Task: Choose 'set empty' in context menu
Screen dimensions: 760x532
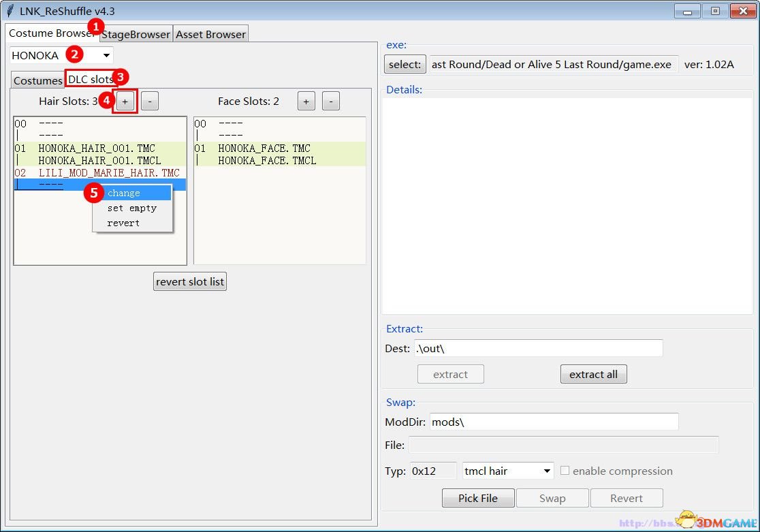Action: tap(131, 208)
